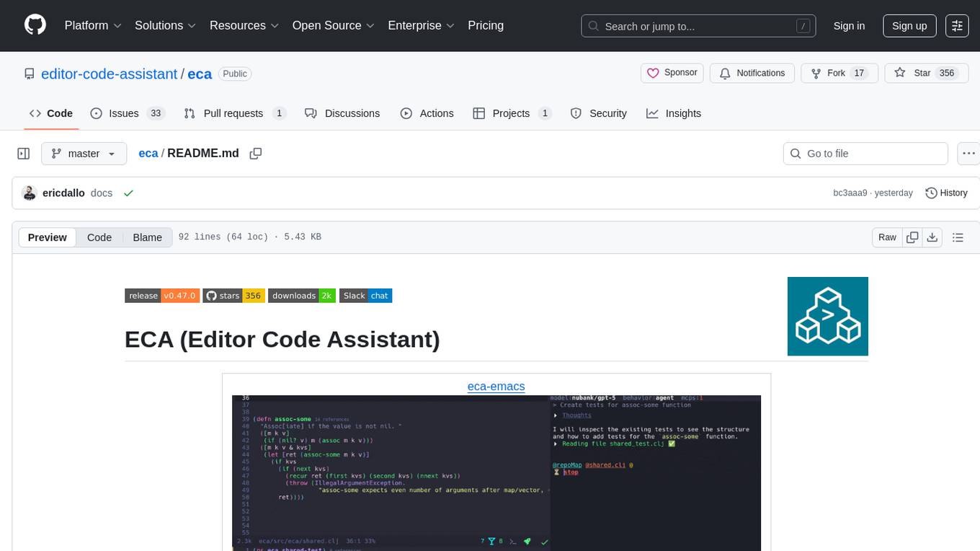
Task: Open the GitHub stars 356 badge
Action: (x=233, y=296)
